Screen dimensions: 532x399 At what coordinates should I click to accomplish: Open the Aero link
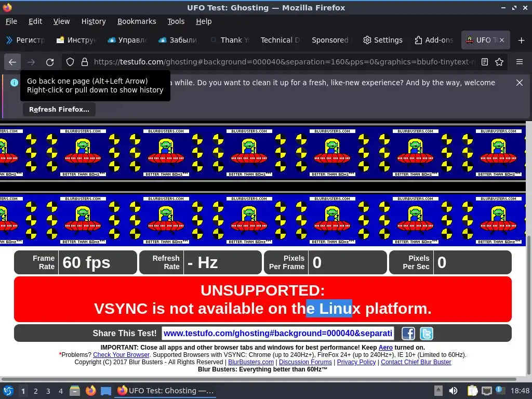[x=385, y=348]
